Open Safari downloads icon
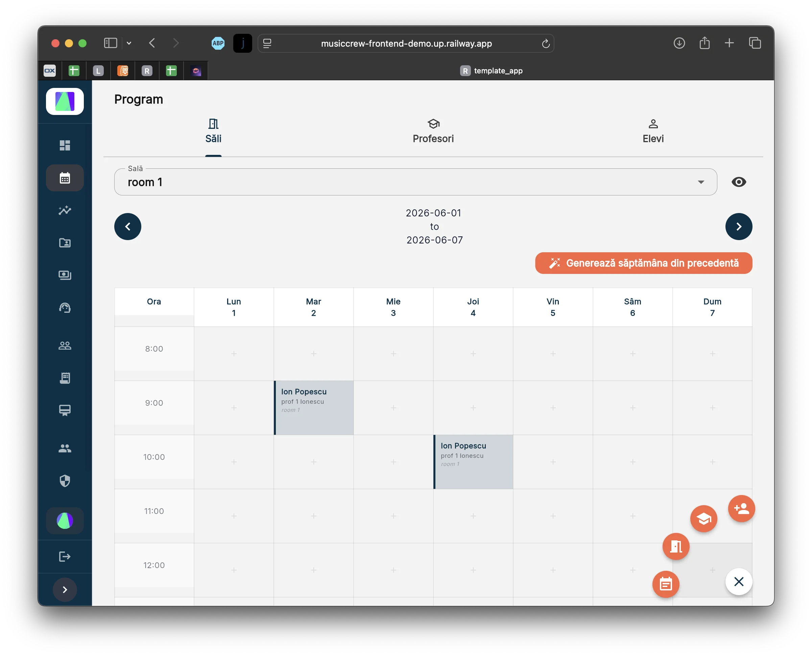Image resolution: width=812 pixels, height=656 pixels. (x=679, y=43)
